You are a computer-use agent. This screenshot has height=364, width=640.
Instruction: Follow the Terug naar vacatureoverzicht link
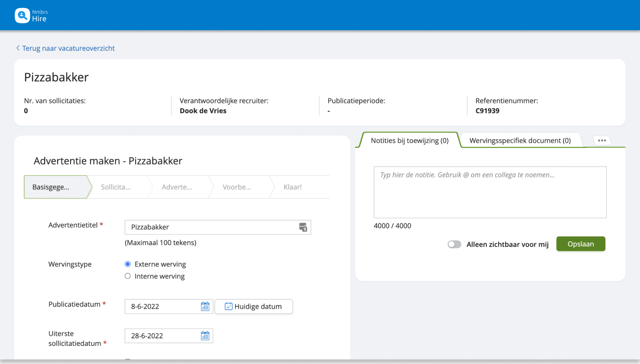point(69,48)
